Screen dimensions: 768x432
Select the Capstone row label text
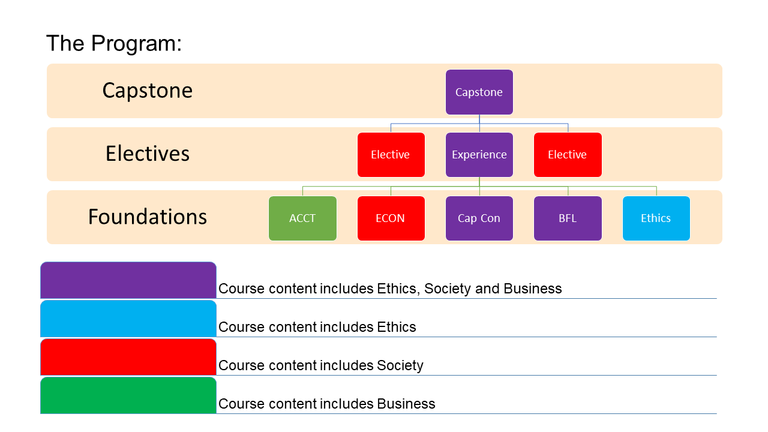click(x=147, y=91)
